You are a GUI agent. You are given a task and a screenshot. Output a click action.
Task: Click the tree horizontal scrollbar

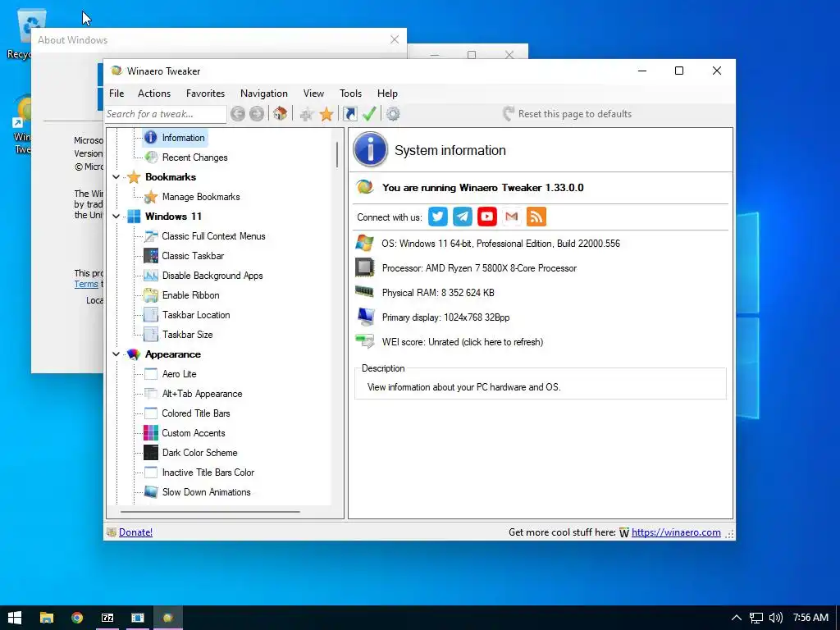(210, 512)
